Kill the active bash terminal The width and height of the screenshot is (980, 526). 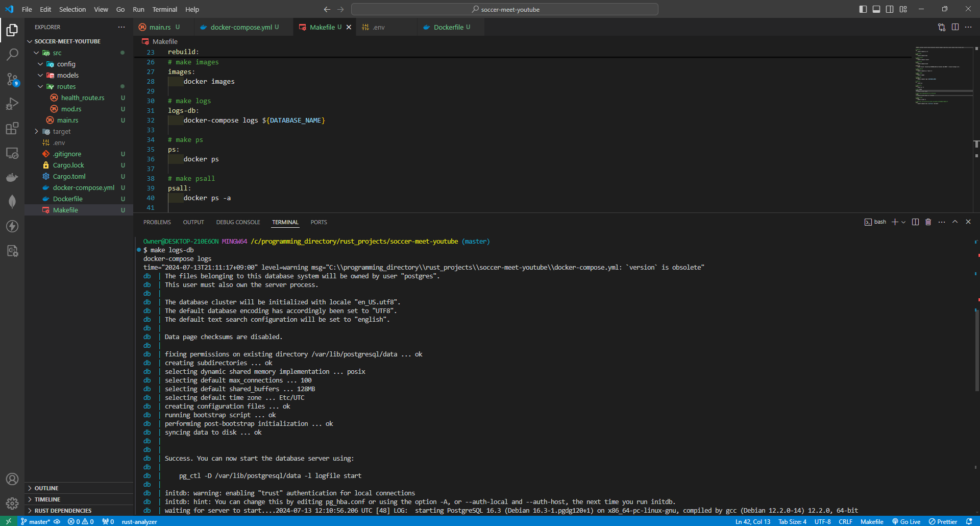point(928,222)
